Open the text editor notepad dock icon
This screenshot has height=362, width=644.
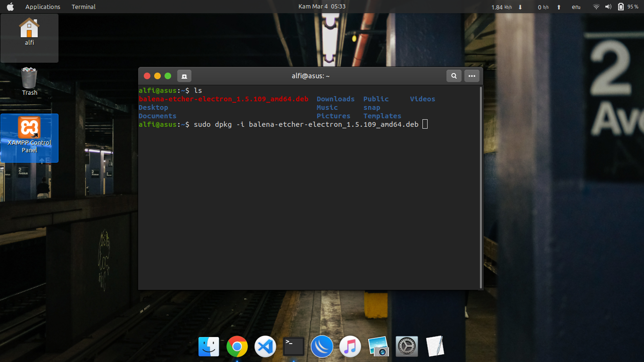(435, 347)
